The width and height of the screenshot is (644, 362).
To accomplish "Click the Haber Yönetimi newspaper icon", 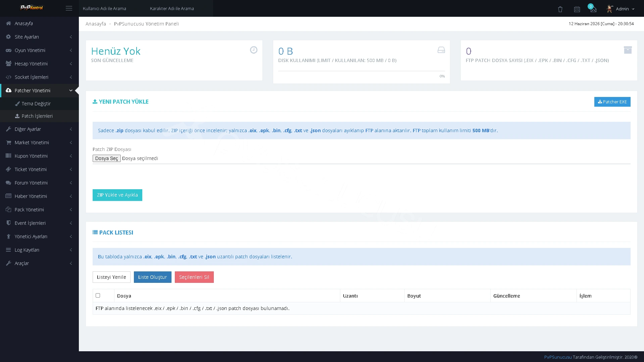I will 8,196.
